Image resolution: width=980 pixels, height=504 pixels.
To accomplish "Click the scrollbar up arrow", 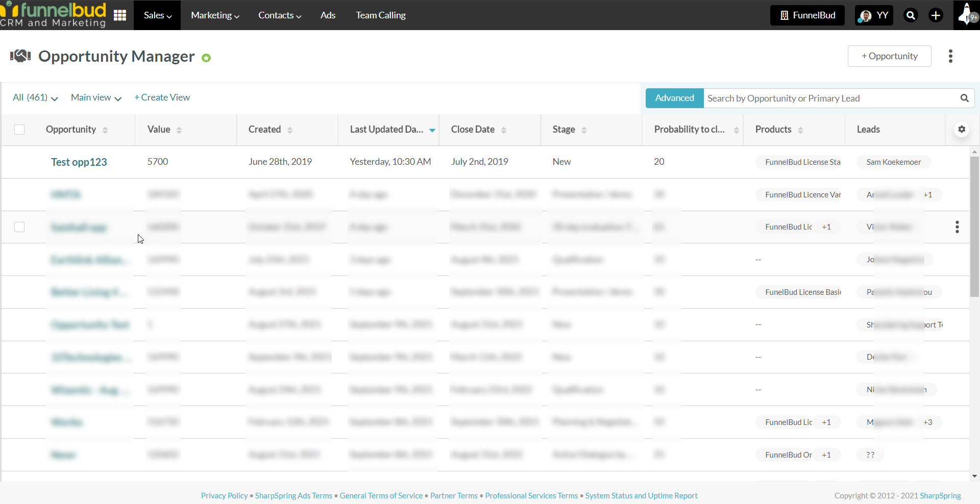I will [974, 152].
